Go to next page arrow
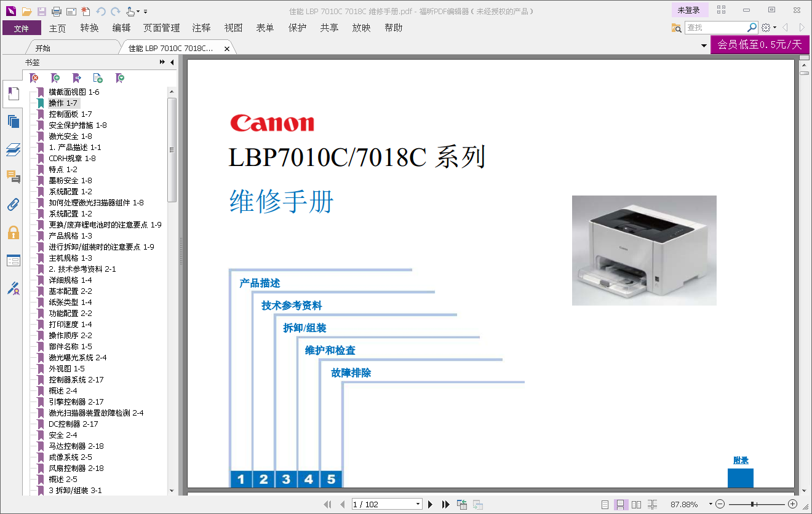This screenshot has height=514, width=812. coord(431,504)
